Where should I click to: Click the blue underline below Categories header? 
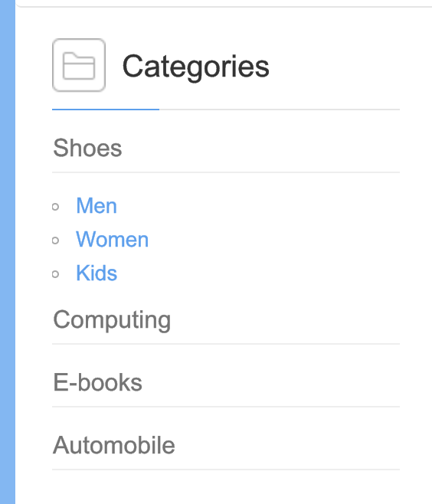click(x=106, y=110)
